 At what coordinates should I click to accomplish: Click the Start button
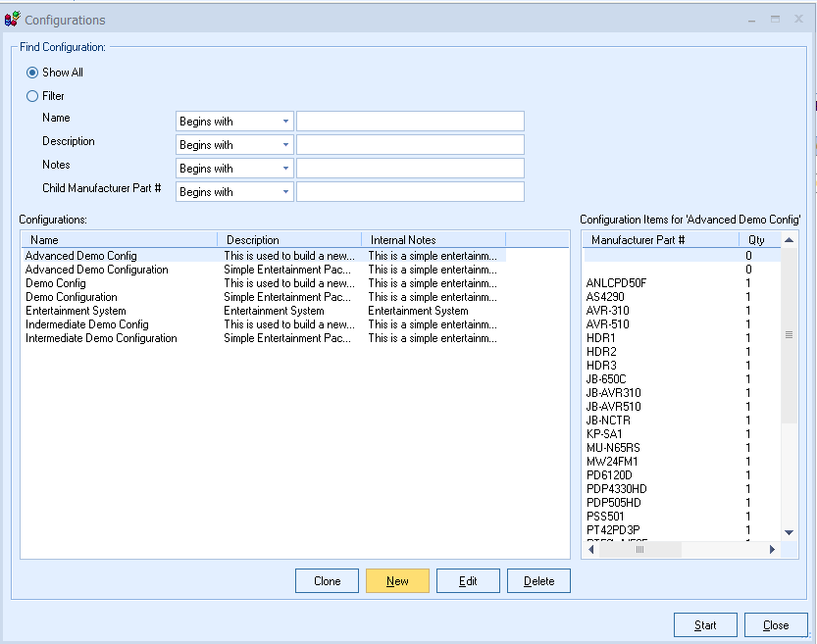(705, 625)
